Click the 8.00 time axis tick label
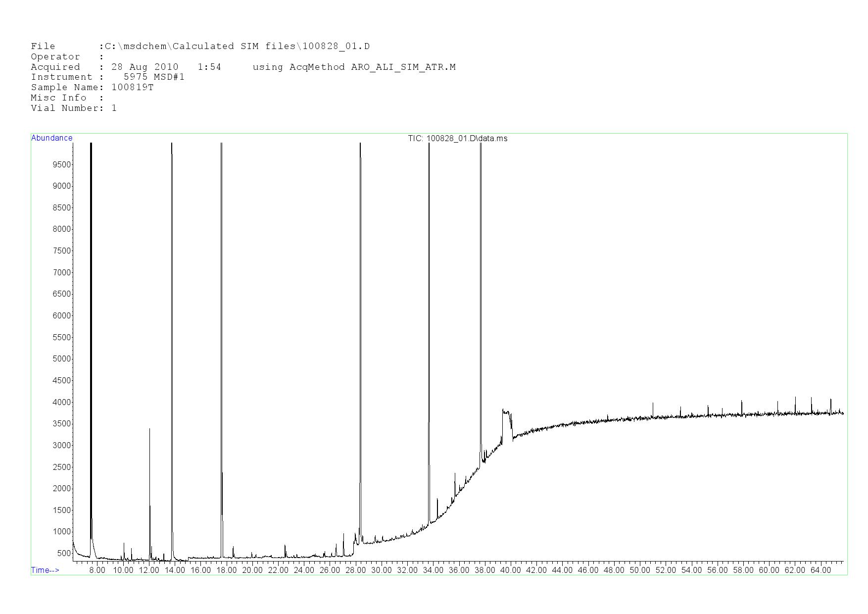This screenshot has width=868, height=614. (x=97, y=570)
